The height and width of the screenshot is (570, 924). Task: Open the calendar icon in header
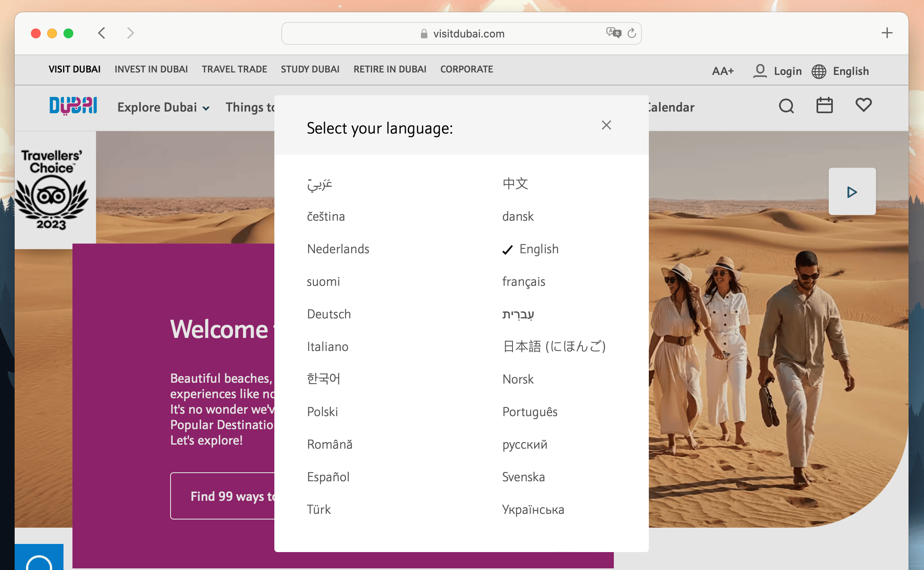825,105
